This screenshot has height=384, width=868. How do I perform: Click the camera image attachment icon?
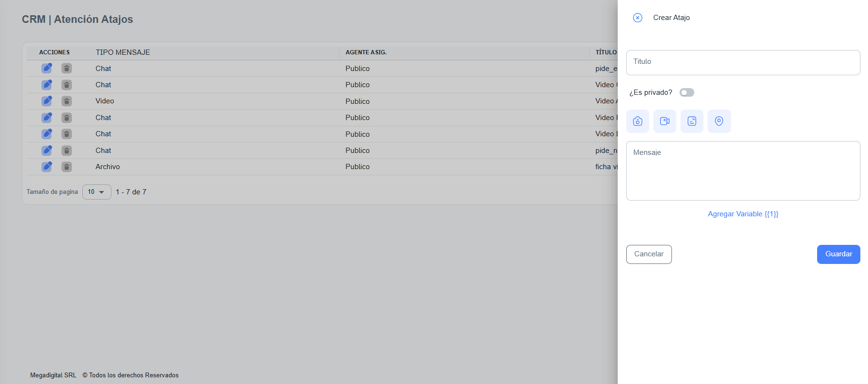[638, 121]
